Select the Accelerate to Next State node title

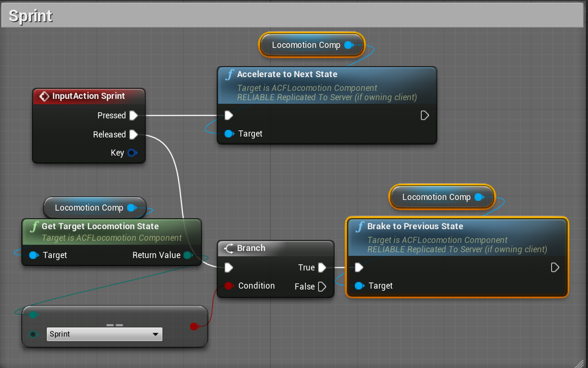coord(287,74)
